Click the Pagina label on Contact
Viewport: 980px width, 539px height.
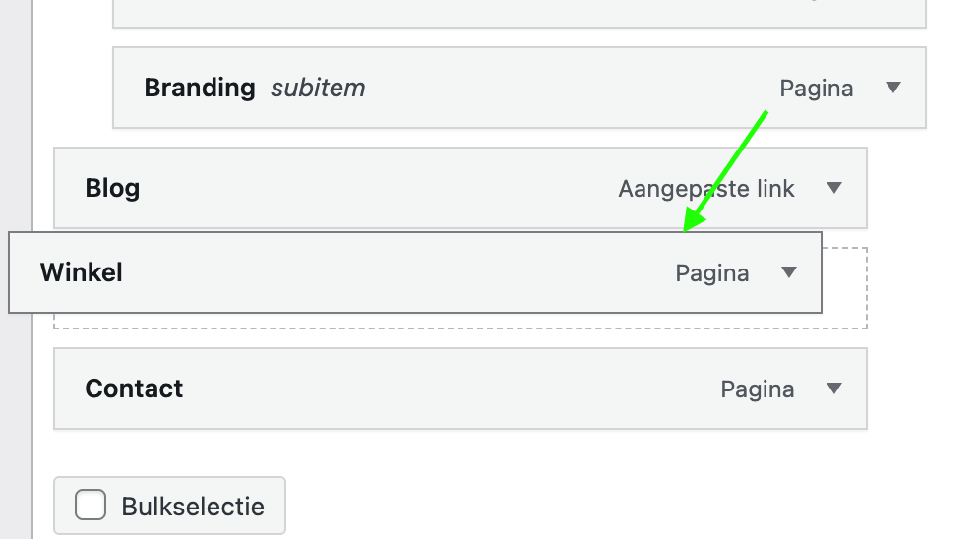(x=757, y=389)
